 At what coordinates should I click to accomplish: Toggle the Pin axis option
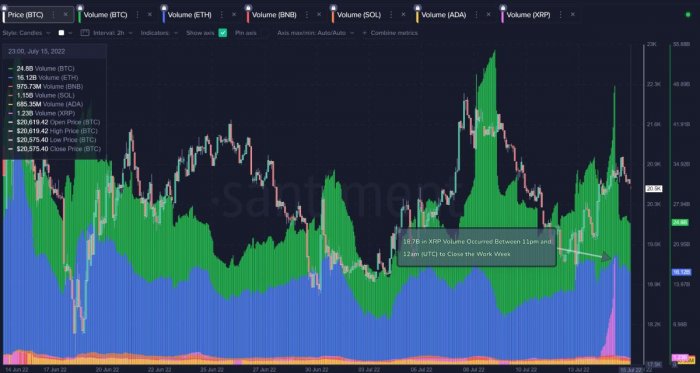tap(246, 33)
